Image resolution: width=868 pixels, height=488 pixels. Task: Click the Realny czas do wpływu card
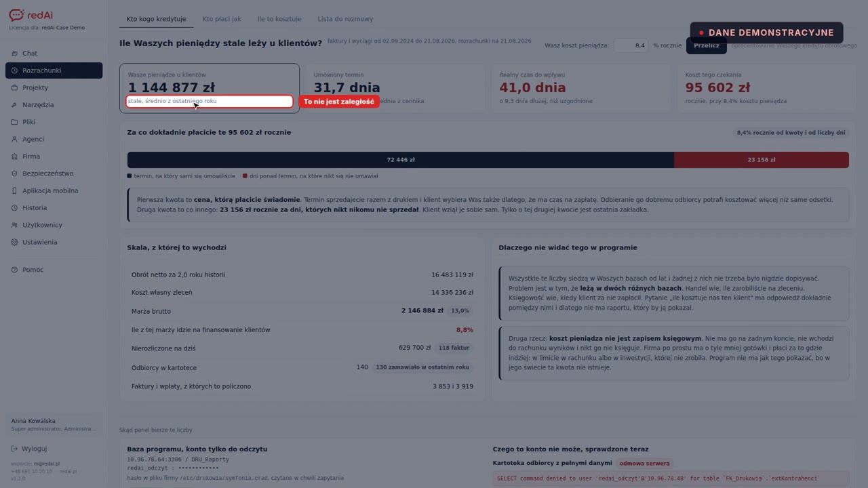click(581, 88)
